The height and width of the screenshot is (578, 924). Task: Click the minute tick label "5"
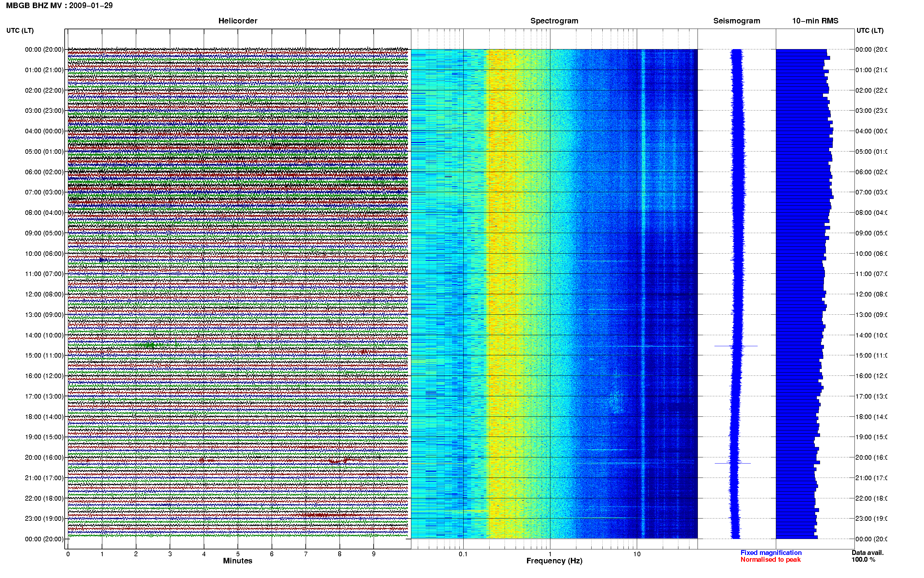[x=237, y=554]
